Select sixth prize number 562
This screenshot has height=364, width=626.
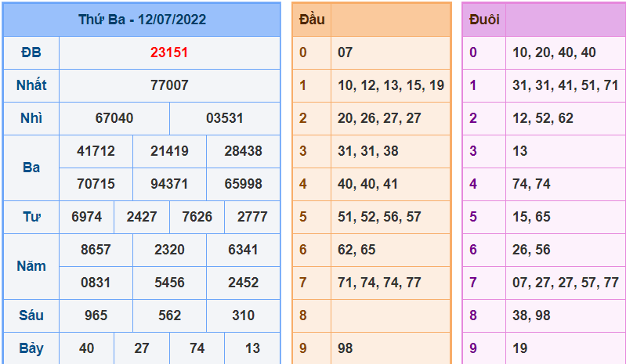click(169, 315)
